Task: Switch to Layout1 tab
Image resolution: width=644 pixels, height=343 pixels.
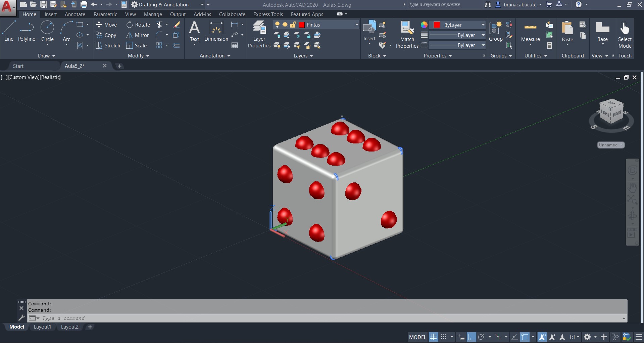Action: 42,327
